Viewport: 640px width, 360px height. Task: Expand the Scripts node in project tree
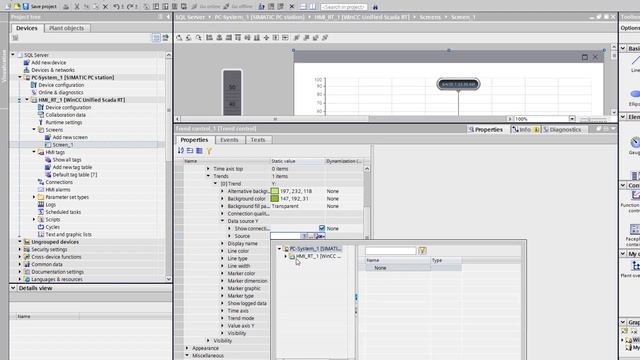(34, 220)
